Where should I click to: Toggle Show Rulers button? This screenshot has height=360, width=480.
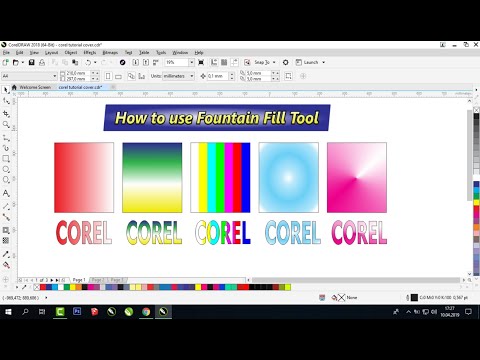(x=214, y=62)
